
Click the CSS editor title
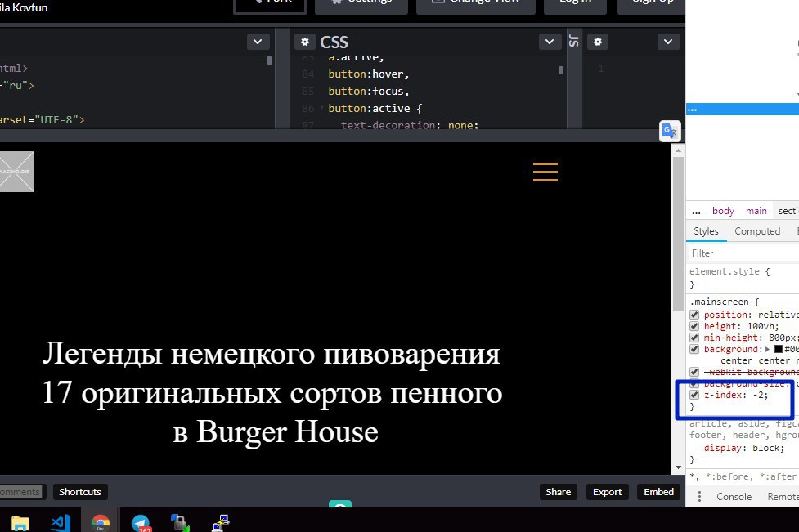point(334,42)
